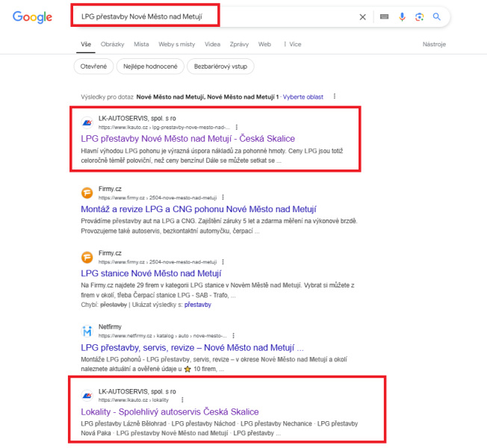Open three-dot menu of LPG stanice result

(x=223, y=262)
